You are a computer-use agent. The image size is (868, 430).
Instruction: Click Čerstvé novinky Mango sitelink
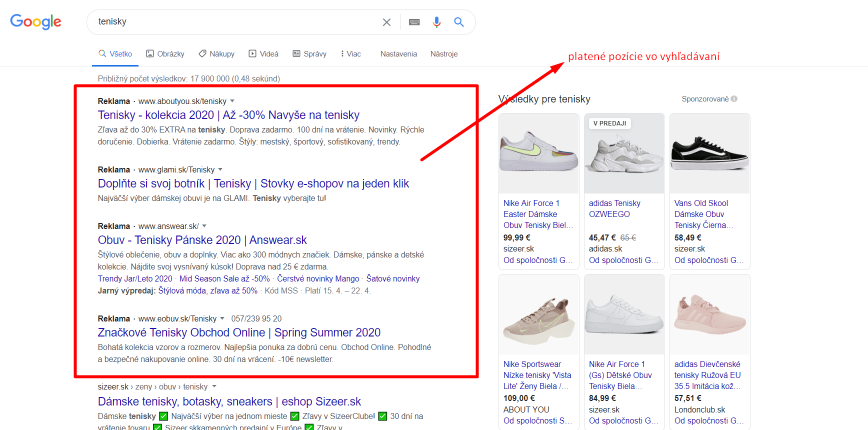click(318, 278)
